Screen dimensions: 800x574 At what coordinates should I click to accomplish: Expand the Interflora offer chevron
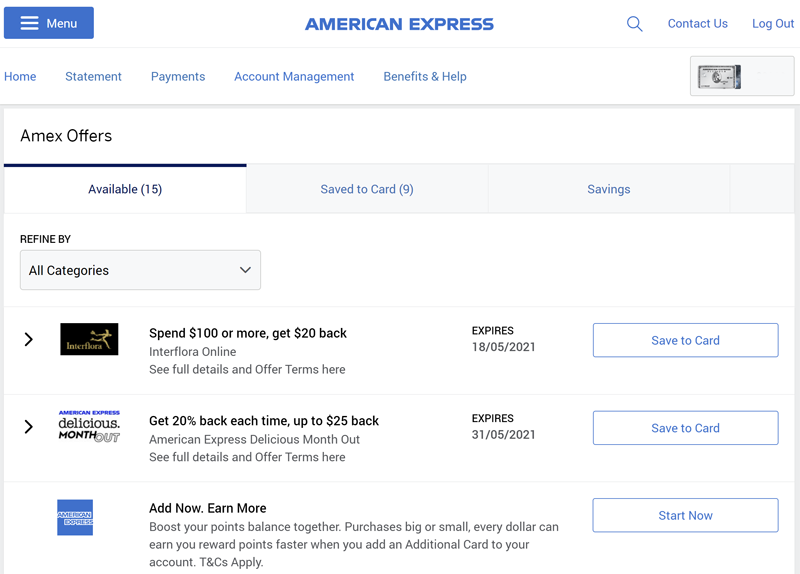(x=29, y=339)
